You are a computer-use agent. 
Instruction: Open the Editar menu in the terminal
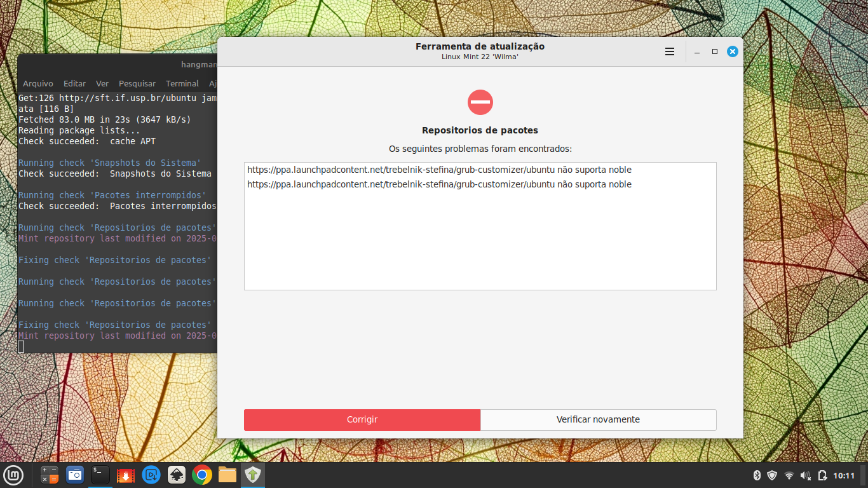[x=74, y=84]
